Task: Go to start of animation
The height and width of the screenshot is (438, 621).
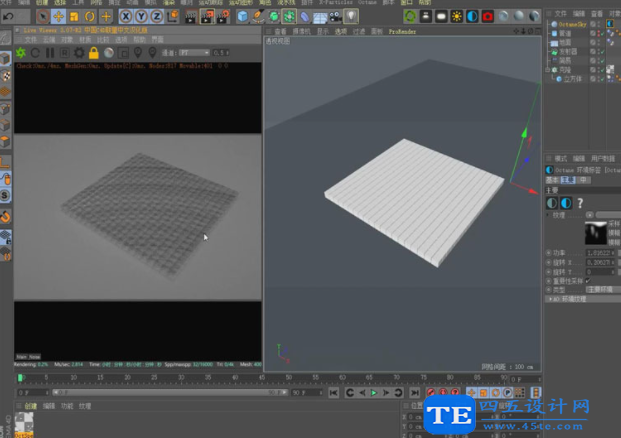Action: [x=333, y=392]
